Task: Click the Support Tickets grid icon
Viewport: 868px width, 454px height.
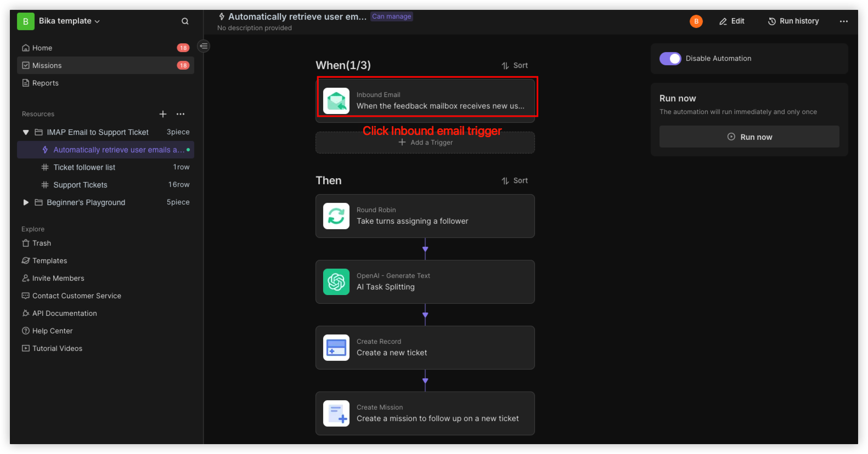Action: click(45, 185)
